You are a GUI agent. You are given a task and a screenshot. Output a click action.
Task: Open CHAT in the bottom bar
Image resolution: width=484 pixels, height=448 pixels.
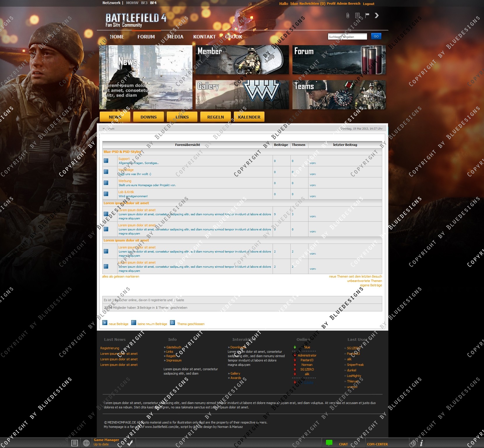[x=343, y=444]
